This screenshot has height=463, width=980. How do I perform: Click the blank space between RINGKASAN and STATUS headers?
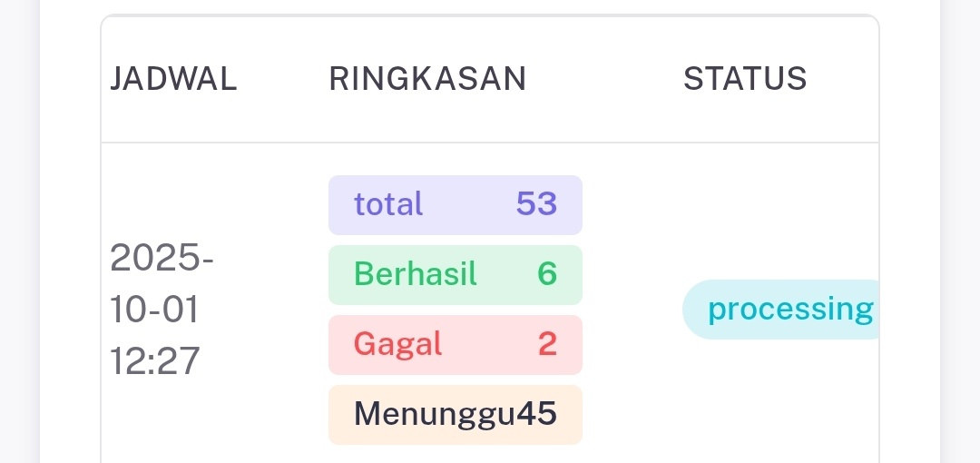coord(604,80)
